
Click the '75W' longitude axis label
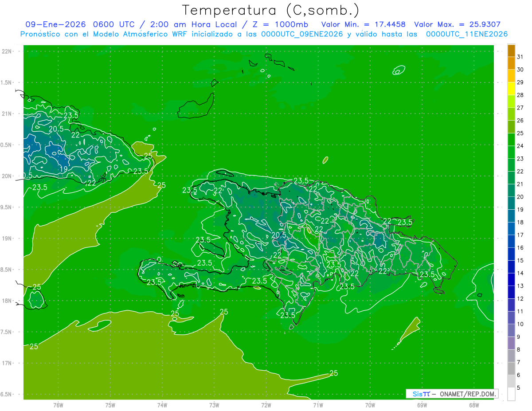(x=110, y=405)
